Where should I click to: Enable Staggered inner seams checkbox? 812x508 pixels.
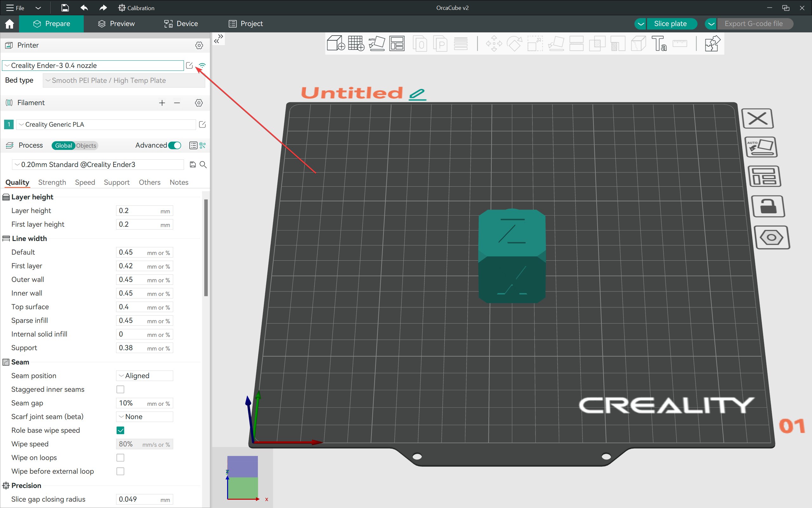[x=121, y=389]
